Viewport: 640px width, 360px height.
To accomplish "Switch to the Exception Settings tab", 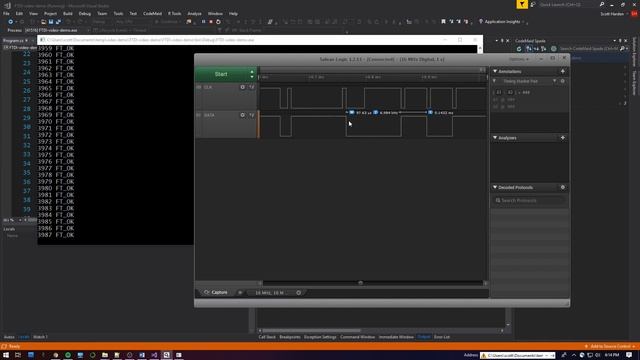I will point(320,337).
